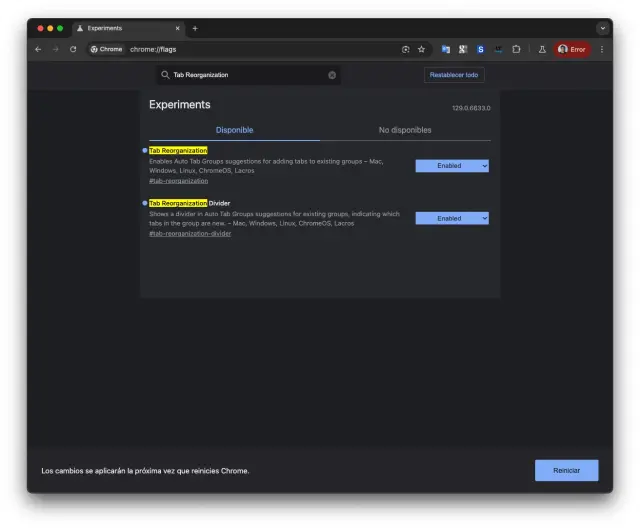640x529 pixels.
Task: Close the Experiments tab
Action: pos(178,28)
